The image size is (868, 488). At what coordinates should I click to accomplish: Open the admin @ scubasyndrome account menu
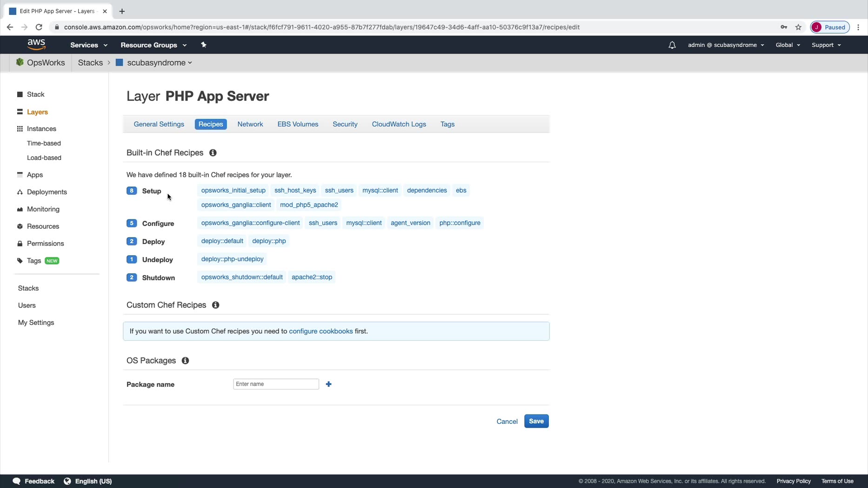coord(726,45)
